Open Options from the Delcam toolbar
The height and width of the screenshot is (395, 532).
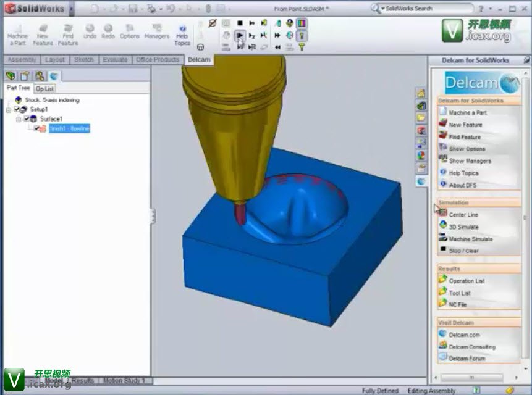(130, 31)
